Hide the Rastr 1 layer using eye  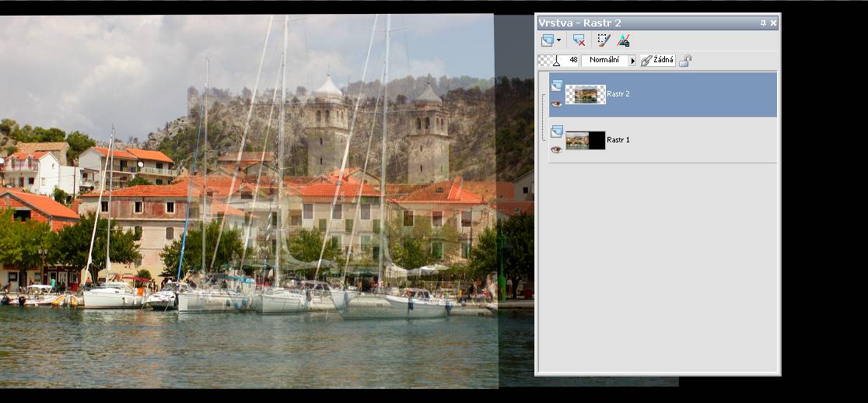[x=556, y=149]
